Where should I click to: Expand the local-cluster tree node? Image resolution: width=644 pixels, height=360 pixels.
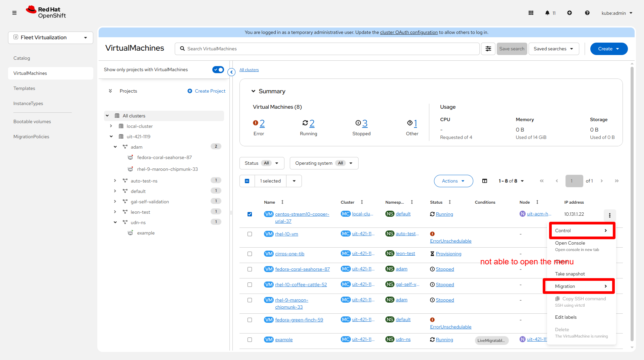click(111, 126)
